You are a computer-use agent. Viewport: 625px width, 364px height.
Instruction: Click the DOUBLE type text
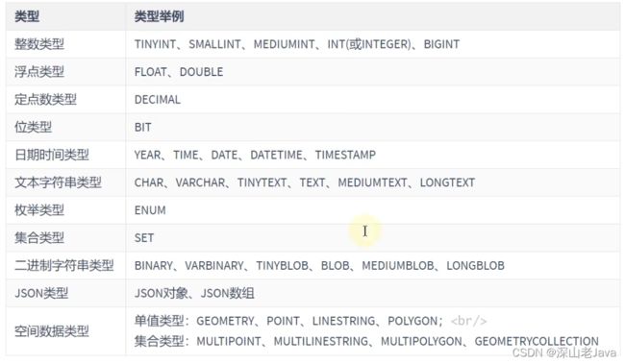(x=201, y=72)
